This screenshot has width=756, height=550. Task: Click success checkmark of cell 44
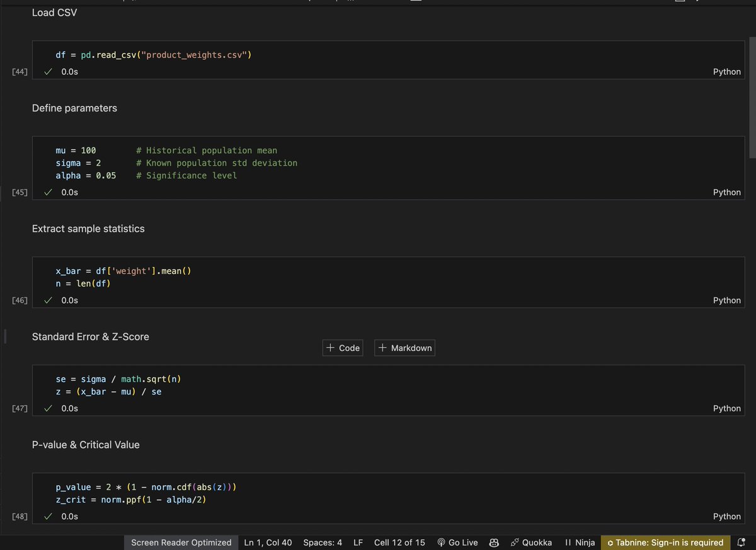[48, 72]
